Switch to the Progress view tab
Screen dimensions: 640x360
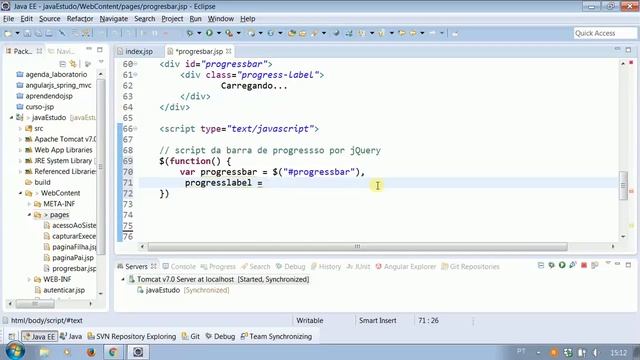218,267
